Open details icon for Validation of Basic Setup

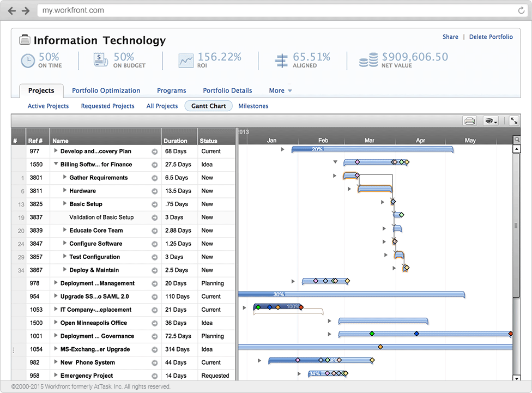pos(155,218)
